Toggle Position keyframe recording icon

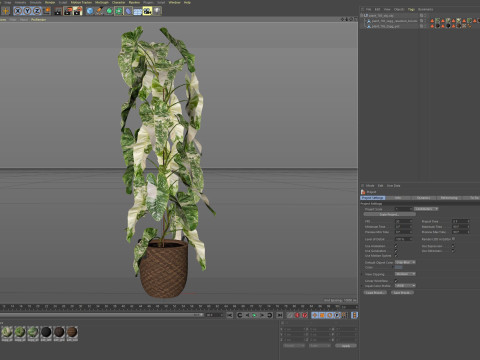pyautogui.click(x=315, y=315)
